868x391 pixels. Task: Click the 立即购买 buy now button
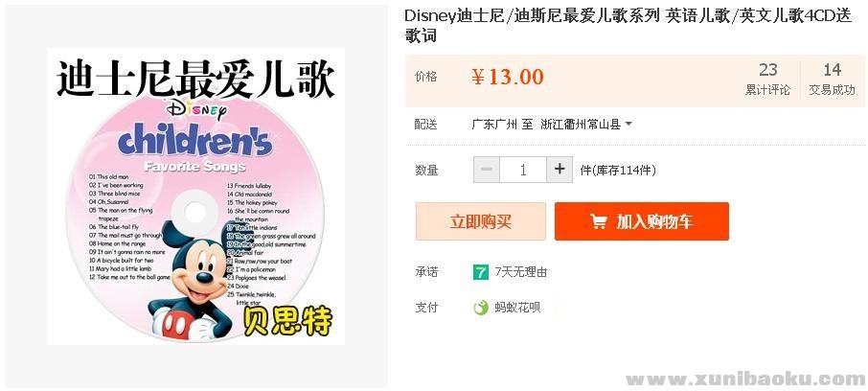click(x=481, y=221)
